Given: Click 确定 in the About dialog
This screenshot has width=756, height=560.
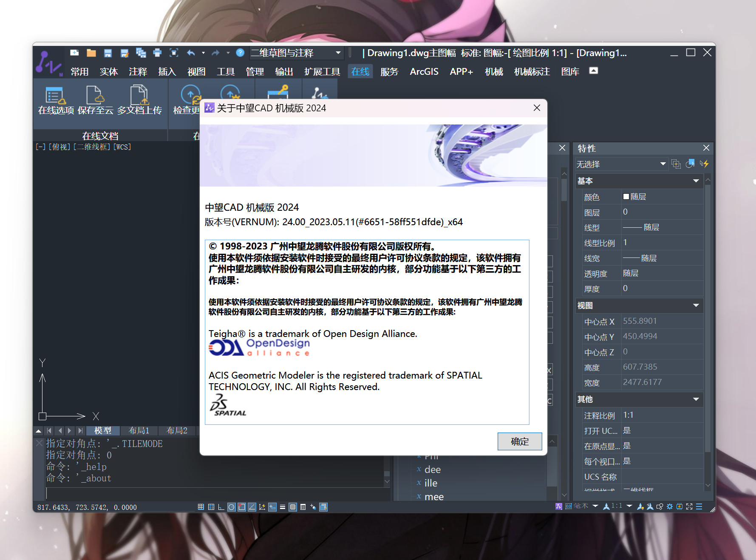Looking at the screenshot, I should pyautogui.click(x=520, y=441).
